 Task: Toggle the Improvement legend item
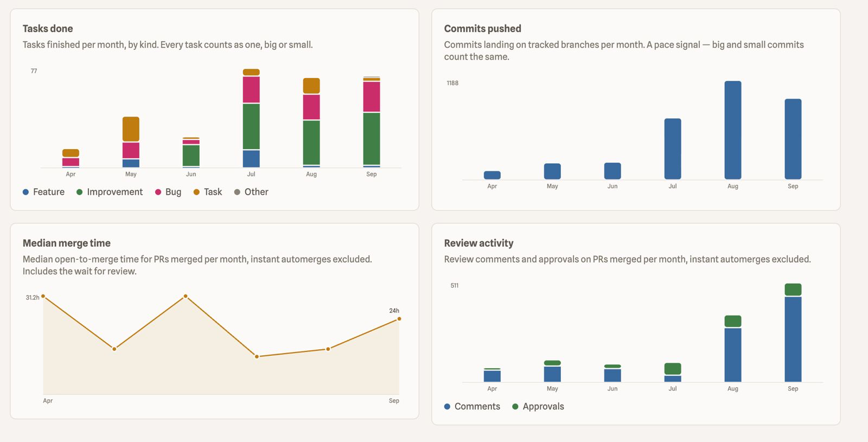click(110, 192)
